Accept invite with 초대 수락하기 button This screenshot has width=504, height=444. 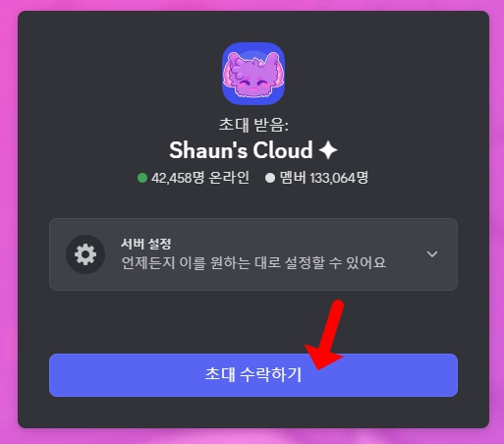[x=253, y=375]
